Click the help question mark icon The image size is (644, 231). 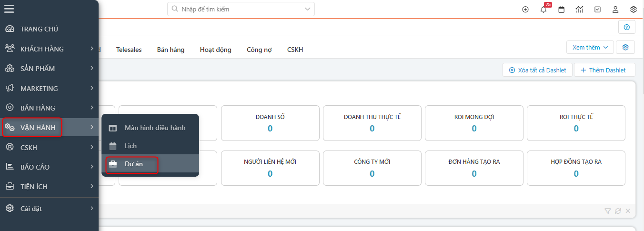click(626, 27)
